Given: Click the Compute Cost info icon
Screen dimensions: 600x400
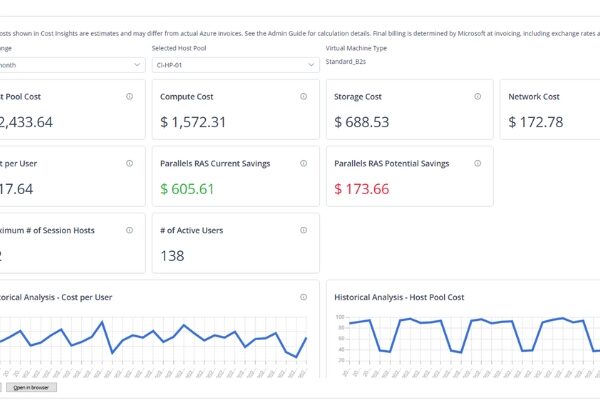Looking at the screenshot, I should (x=303, y=97).
